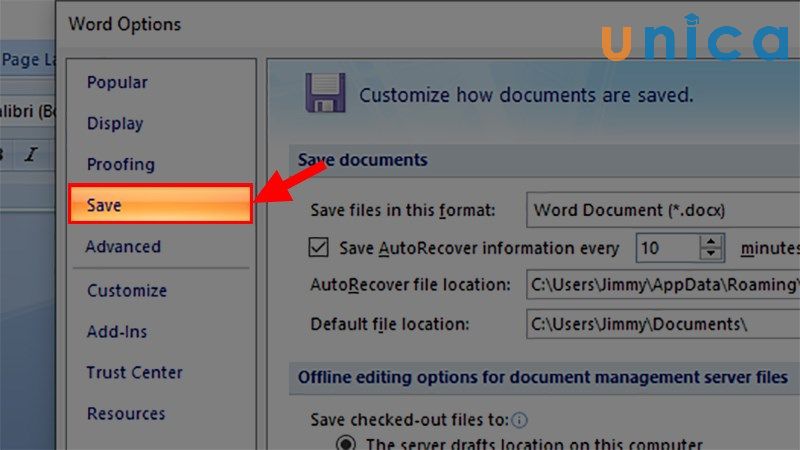Click info icon beside Save checked-out files
800x450 pixels.
[x=519, y=420]
